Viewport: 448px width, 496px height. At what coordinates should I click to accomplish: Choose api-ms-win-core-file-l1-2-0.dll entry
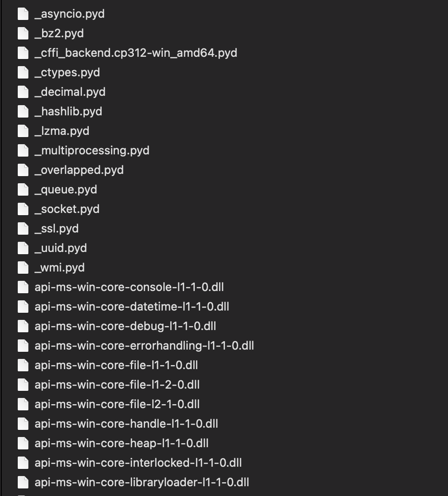coord(117,385)
